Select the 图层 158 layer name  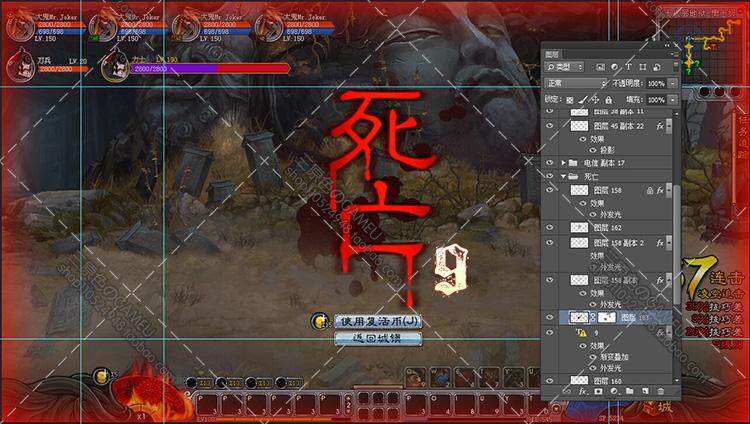[x=607, y=190]
